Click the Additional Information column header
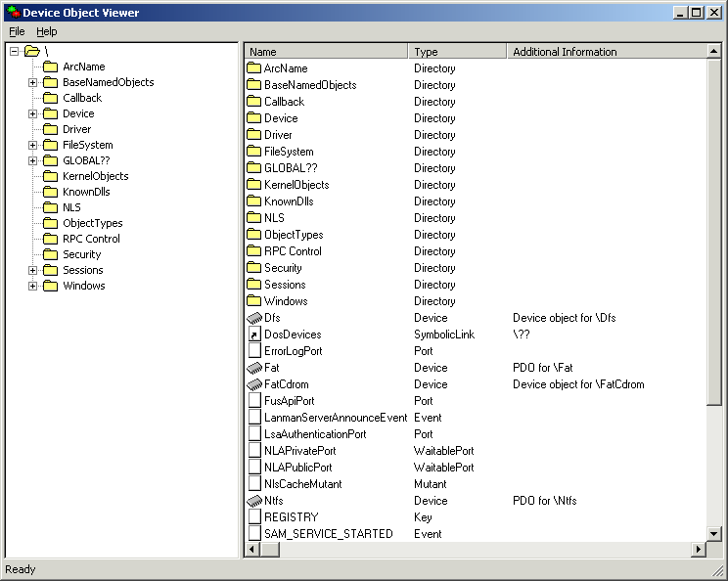Image resolution: width=728 pixels, height=581 pixels. pyautogui.click(x=605, y=52)
